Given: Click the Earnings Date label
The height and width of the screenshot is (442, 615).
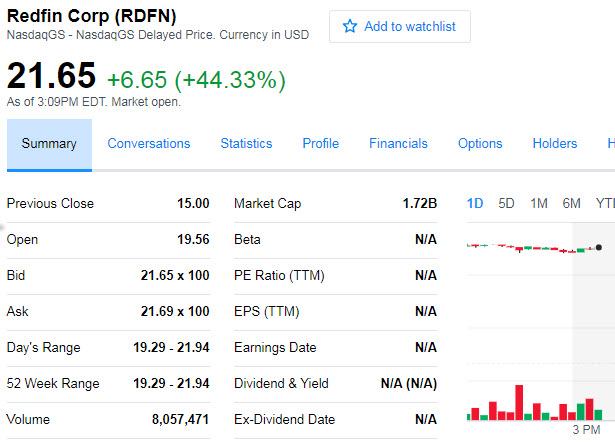Looking at the screenshot, I should (x=275, y=348).
